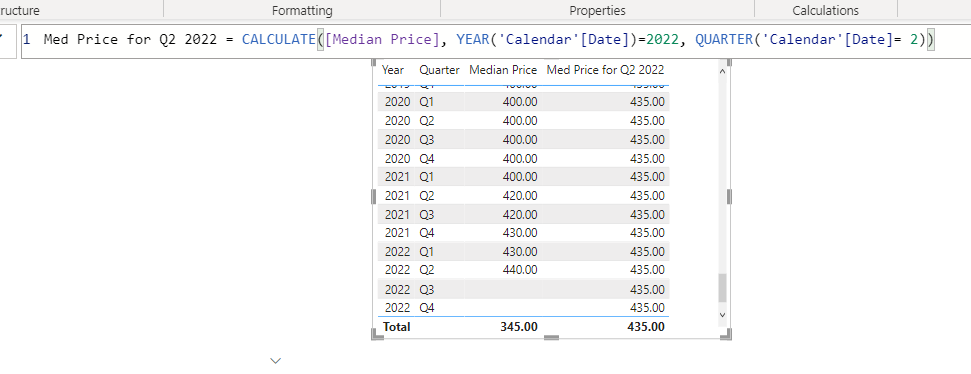
Task: Click the table scrollbar up arrow
Action: (x=722, y=71)
